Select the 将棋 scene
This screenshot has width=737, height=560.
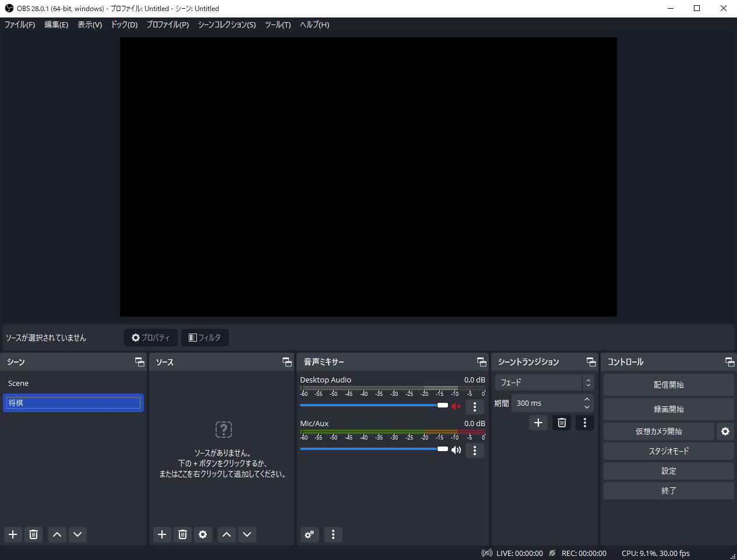point(73,403)
